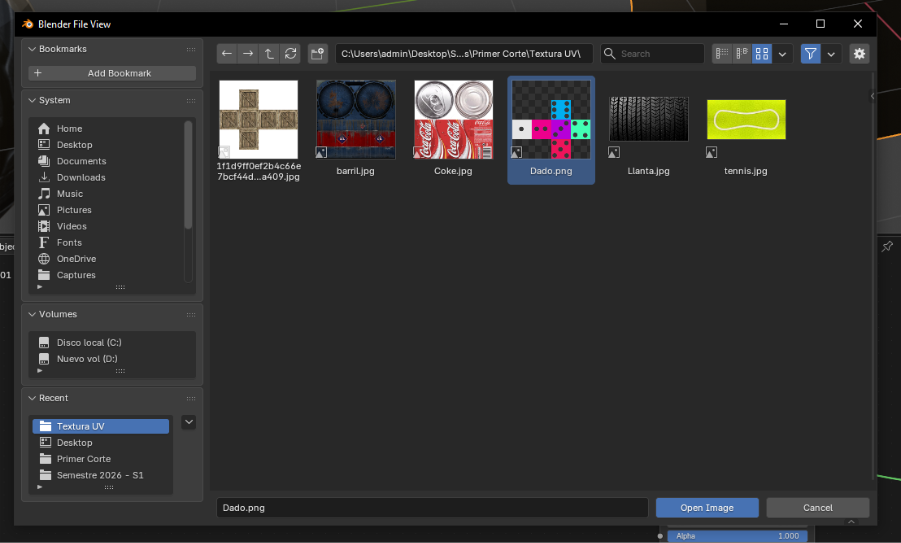
Task: Click Add Bookmark
Action: point(113,73)
